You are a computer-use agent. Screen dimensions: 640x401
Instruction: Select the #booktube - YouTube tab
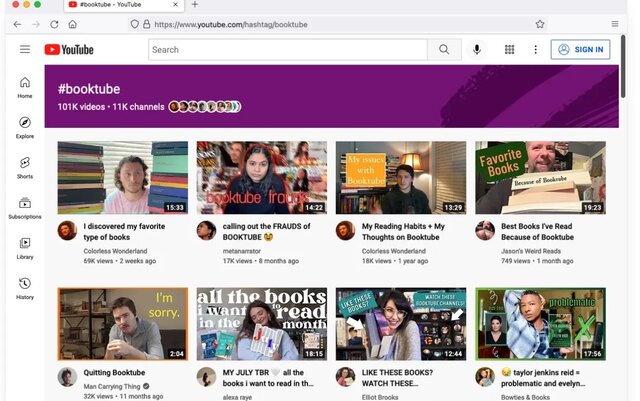click(124, 5)
